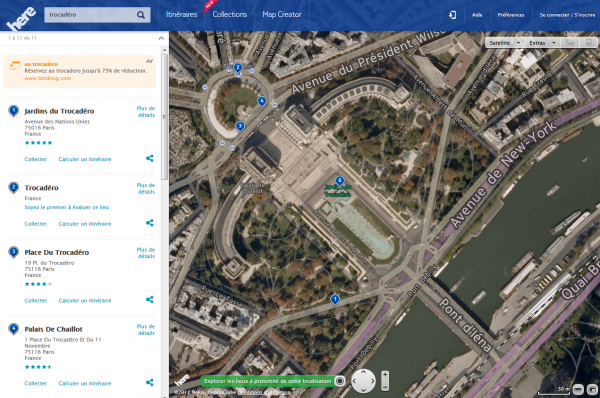
Task: Select map pin 4 on the roundabout
Action: click(262, 102)
